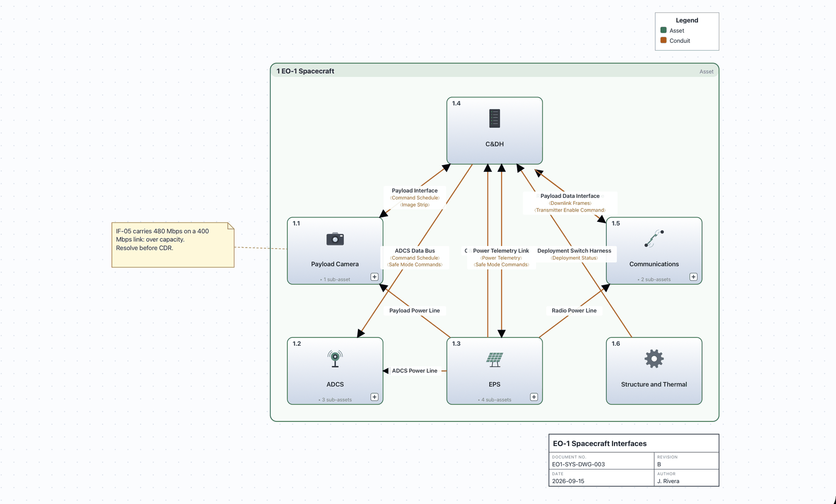Click the author value J. Rivera
The height and width of the screenshot is (504, 836).
pyautogui.click(x=668, y=481)
